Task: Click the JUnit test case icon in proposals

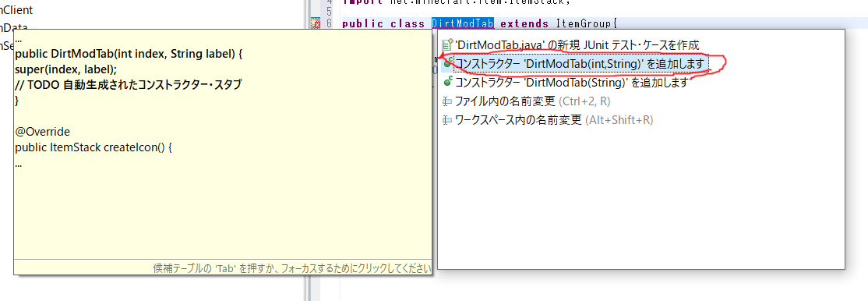Action: coord(447,45)
